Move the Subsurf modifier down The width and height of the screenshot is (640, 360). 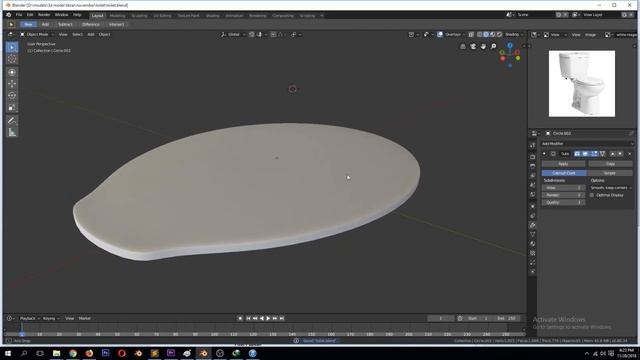click(620, 153)
